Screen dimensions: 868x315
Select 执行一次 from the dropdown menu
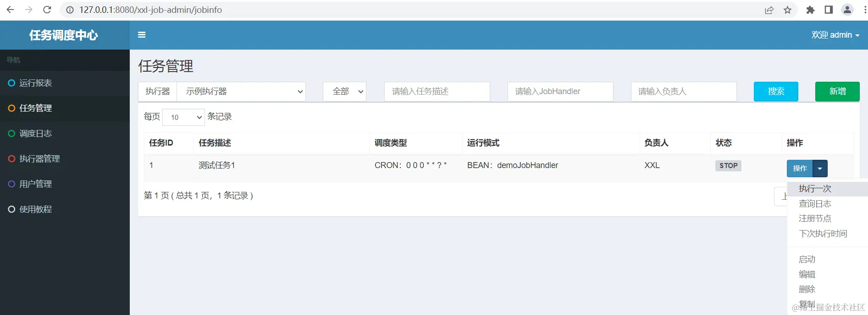coord(828,189)
